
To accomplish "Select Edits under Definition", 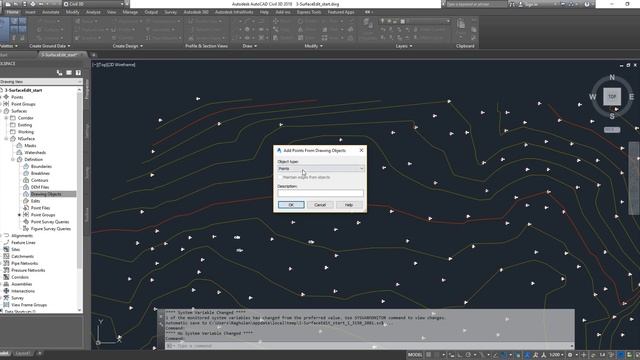I will [x=36, y=201].
